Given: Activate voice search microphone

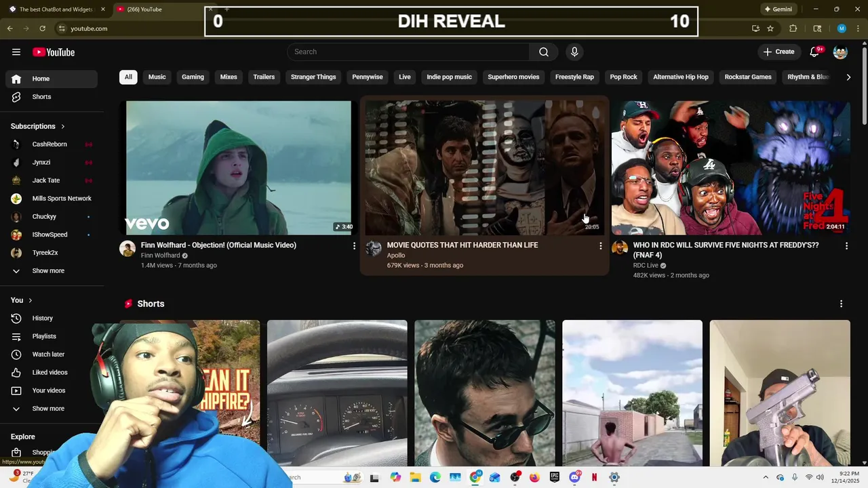Looking at the screenshot, I should click(x=574, y=52).
